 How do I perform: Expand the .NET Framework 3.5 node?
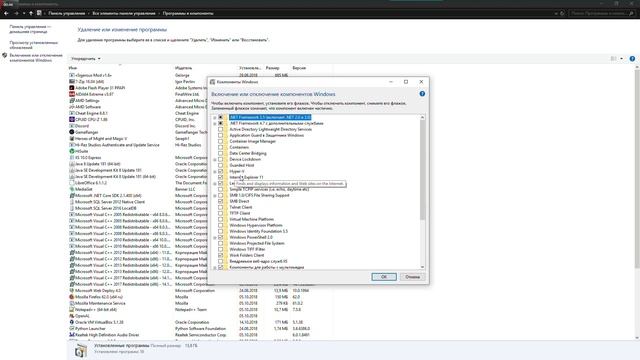[215, 118]
